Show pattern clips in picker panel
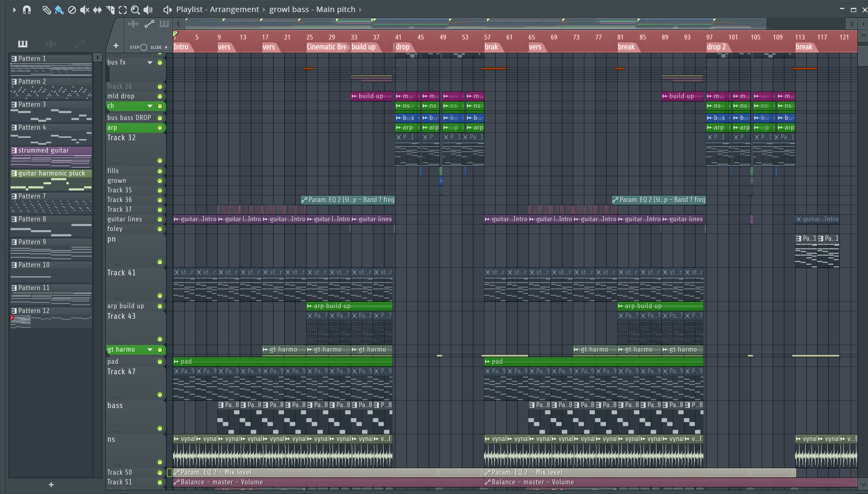868x494 pixels. click(23, 43)
